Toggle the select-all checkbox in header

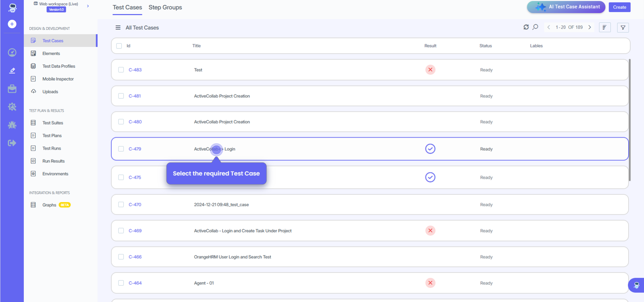pyautogui.click(x=119, y=46)
